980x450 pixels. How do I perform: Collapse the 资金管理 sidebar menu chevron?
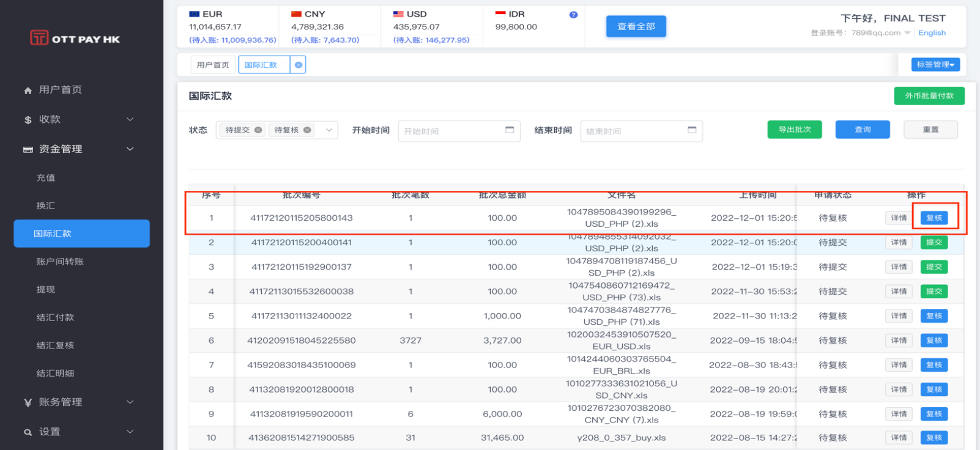(x=130, y=149)
